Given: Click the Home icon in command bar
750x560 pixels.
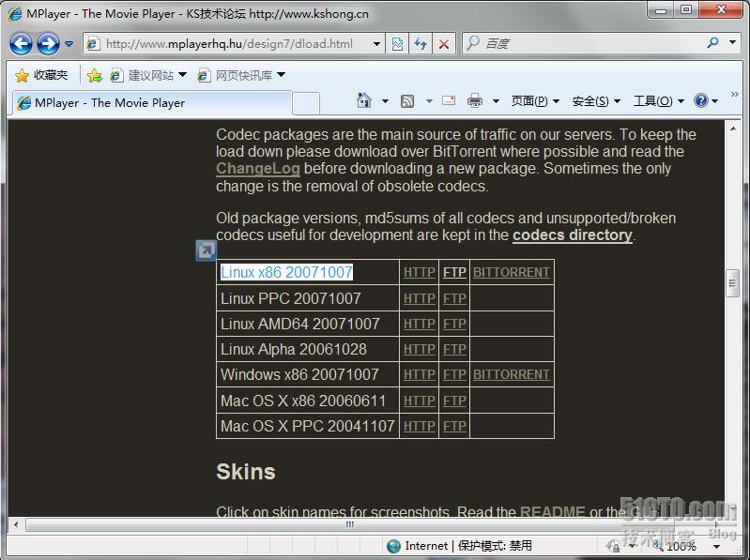Looking at the screenshot, I should (364, 100).
